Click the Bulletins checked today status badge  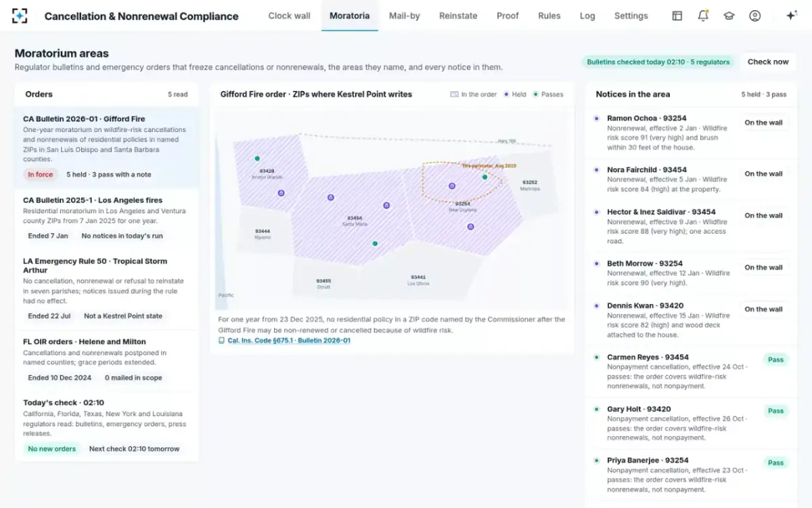(658, 62)
